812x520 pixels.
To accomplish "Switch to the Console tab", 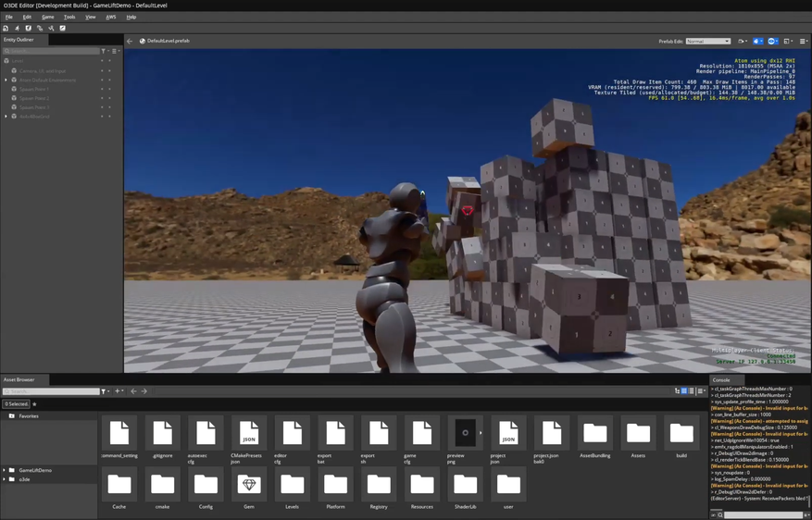I will pyautogui.click(x=721, y=379).
